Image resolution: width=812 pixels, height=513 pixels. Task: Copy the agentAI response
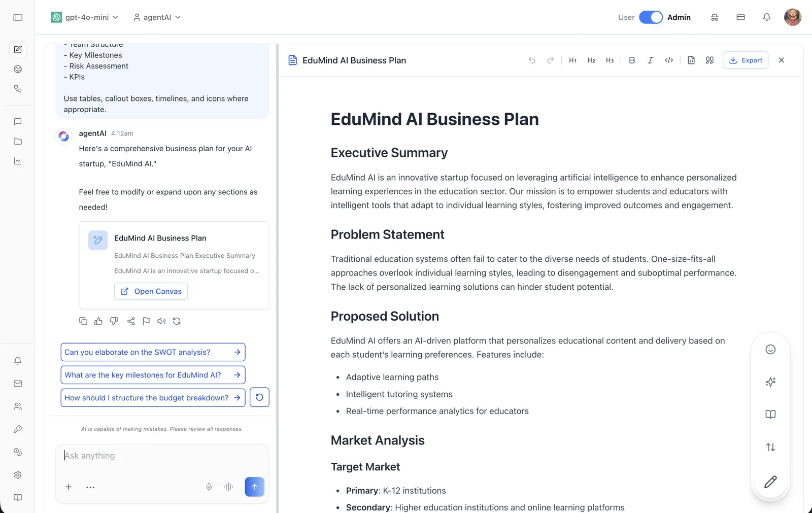coord(83,321)
